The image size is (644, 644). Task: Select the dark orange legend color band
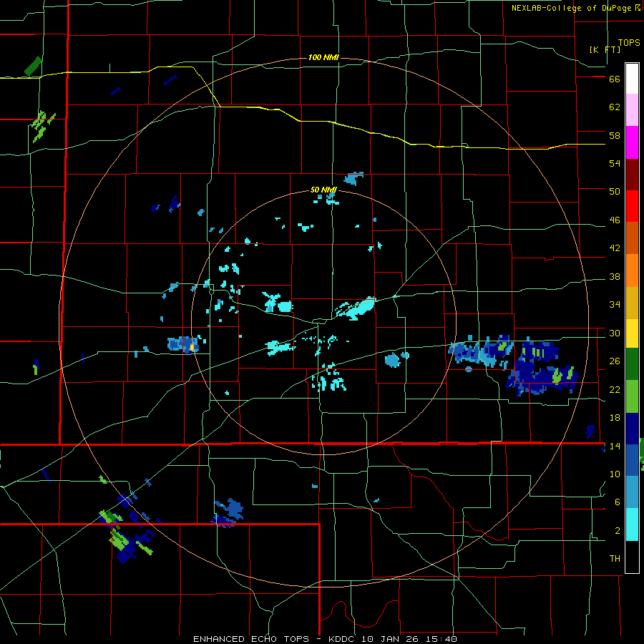click(x=632, y=238)
